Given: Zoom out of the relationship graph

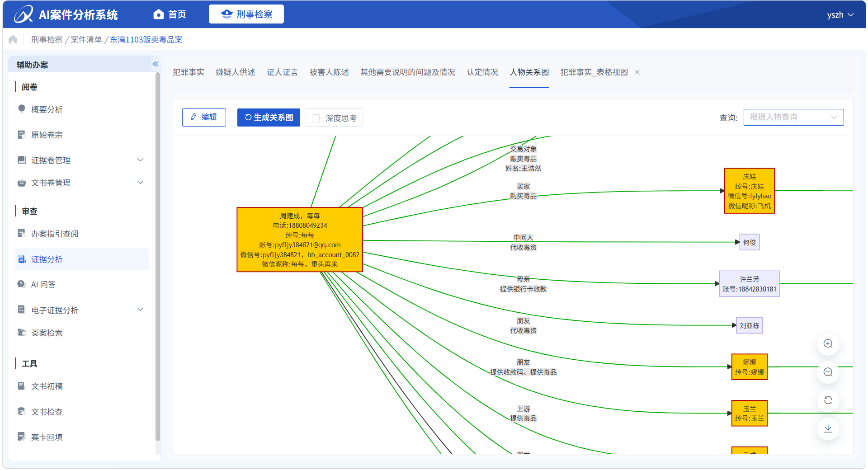Looking at the screenshot, I should pyautogui.click(x=828, y=372).
